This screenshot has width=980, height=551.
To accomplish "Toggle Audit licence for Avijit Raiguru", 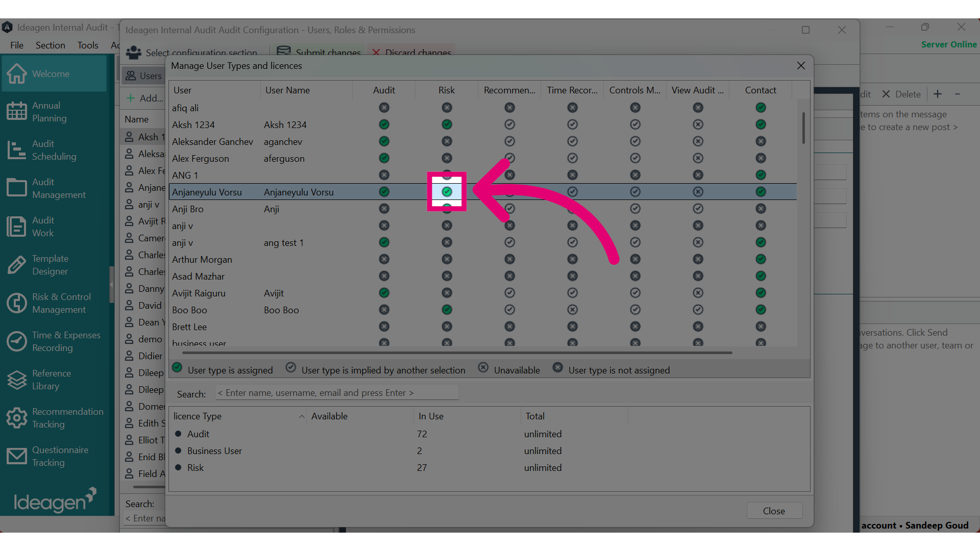I will pos(384,293).
